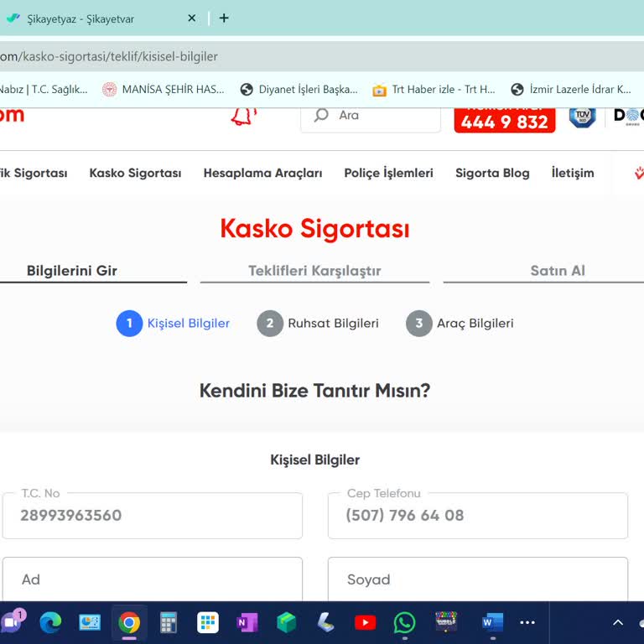The image size is (644, 644).
Task: Click the Soyad input field
Action: [478, 579]
